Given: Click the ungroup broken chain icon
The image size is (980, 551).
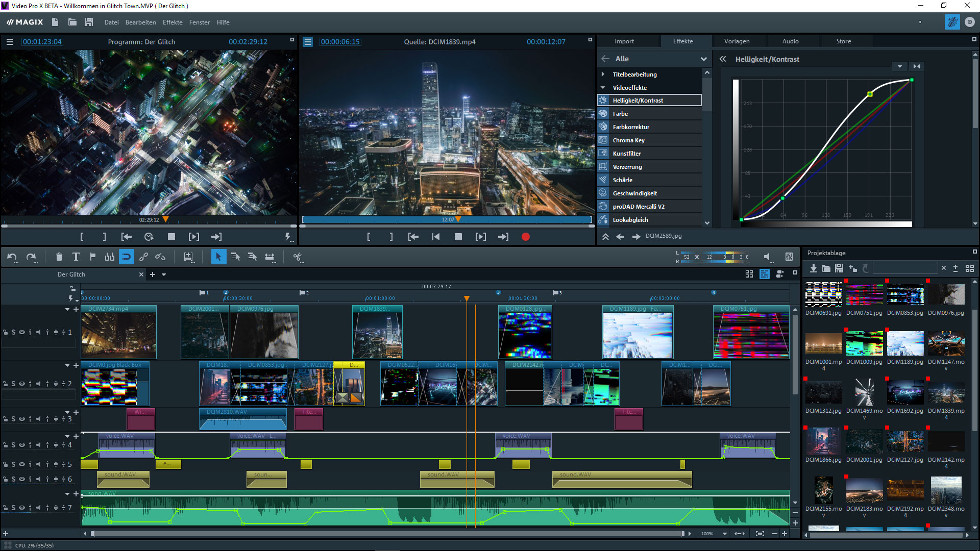Looking at the screenshot, I should pyautogui.click(x=160, y=257).
